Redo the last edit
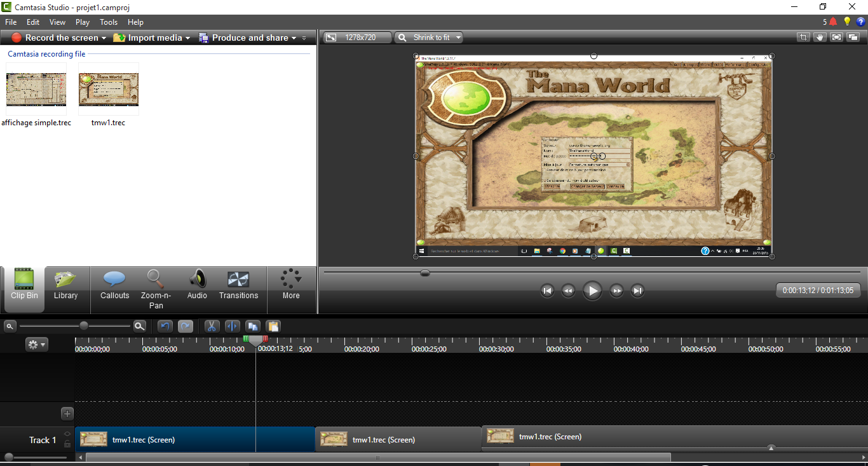 (186, 326)
